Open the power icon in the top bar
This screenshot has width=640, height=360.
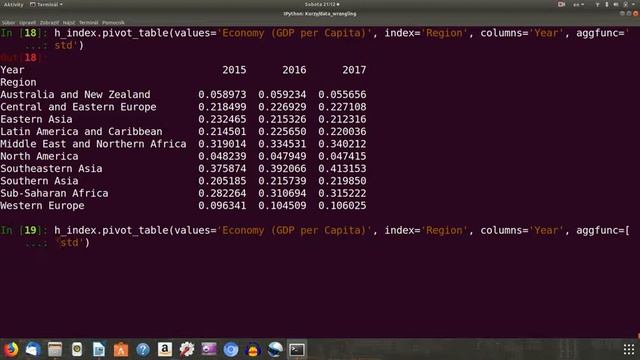pos(625,4)
